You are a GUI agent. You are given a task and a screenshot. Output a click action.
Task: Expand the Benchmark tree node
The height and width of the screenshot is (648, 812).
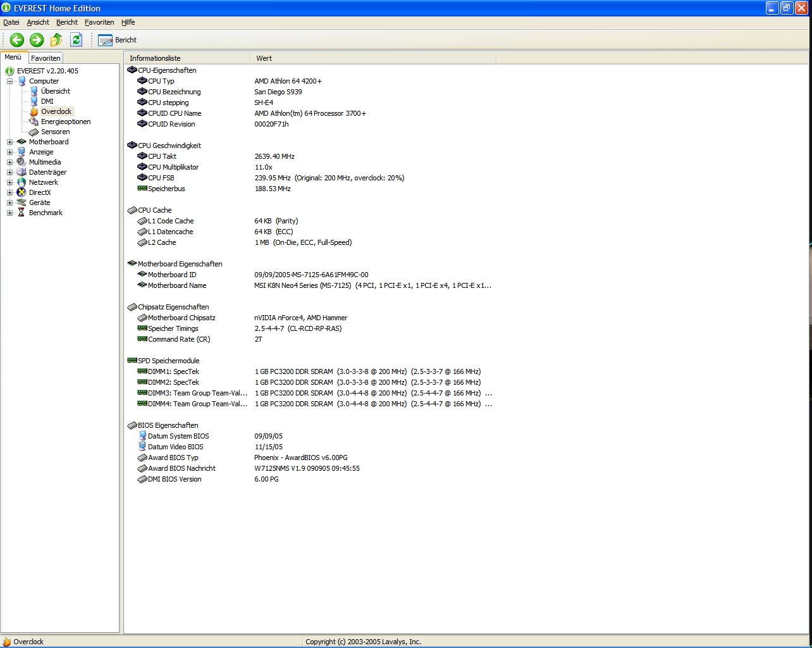[x=9, y=213]
